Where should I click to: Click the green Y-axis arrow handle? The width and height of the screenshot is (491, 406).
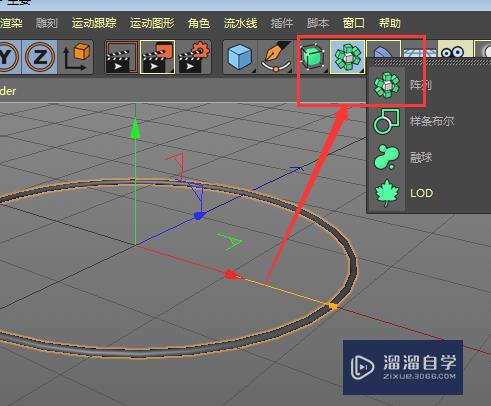pyautogui.click(x=135, y=128)
